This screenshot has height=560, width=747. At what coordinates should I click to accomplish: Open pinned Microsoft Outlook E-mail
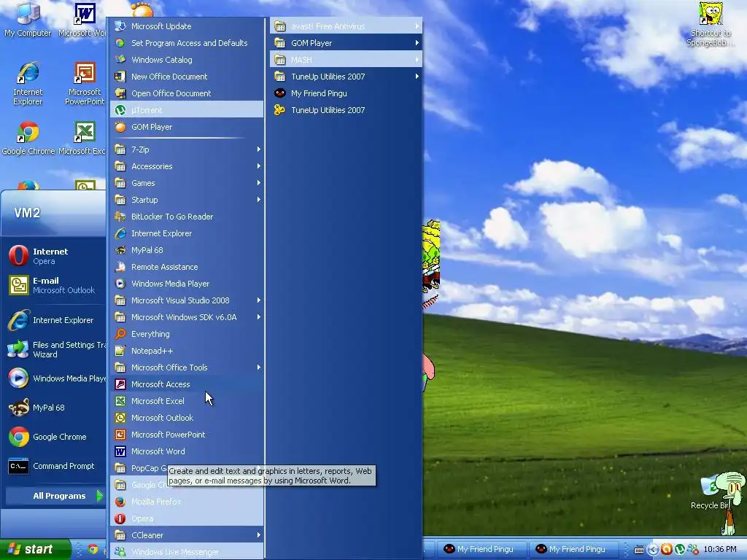click(x=54, y=285)
